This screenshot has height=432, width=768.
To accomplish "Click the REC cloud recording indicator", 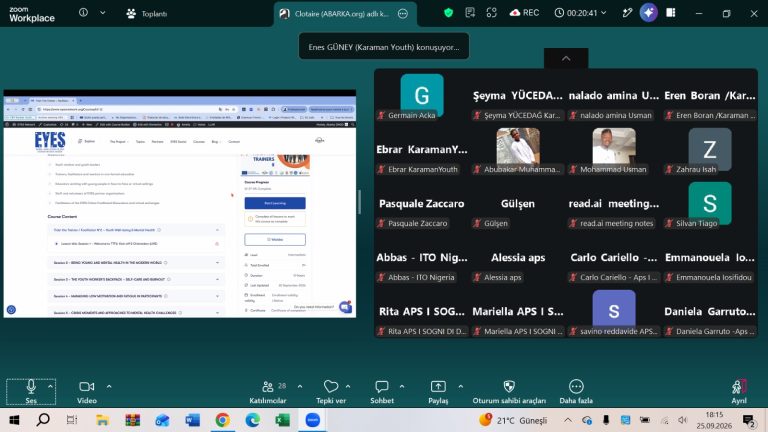I will coord(524,13).
